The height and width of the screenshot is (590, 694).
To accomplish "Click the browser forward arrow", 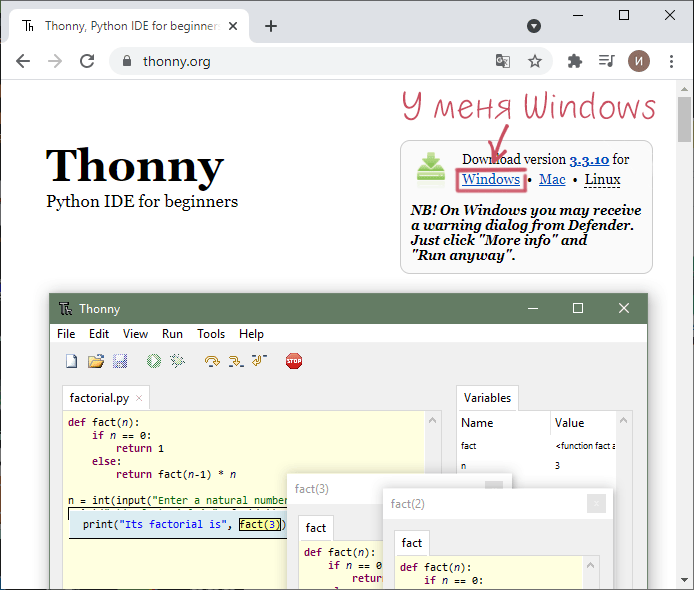I will (x=55, y=61).
